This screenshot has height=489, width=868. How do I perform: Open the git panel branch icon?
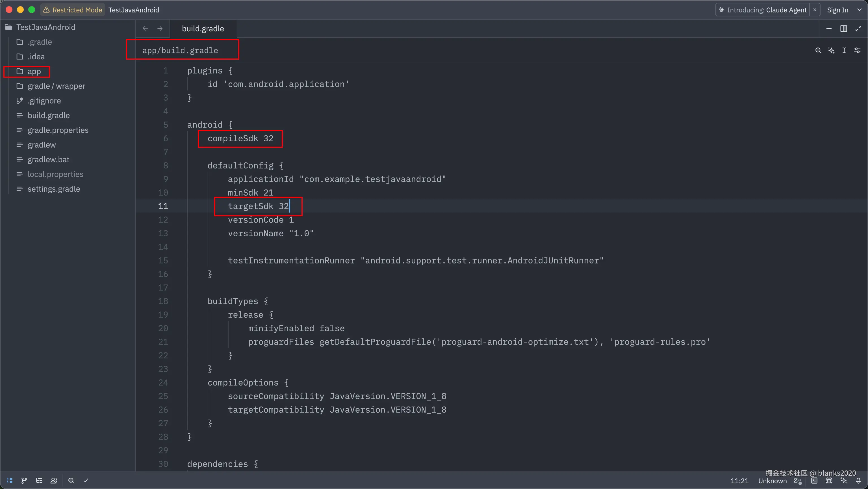(24, 481)
